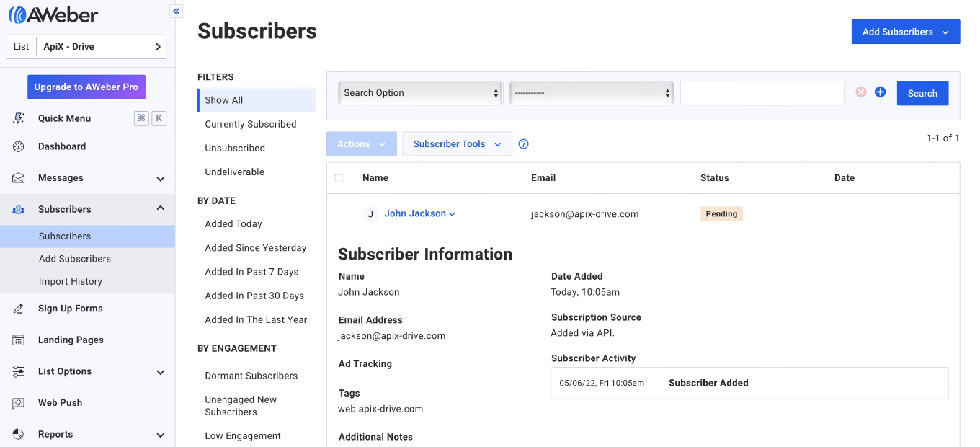Open Sign Up Forms via its sidebar icon

click(x=17, y=308)
